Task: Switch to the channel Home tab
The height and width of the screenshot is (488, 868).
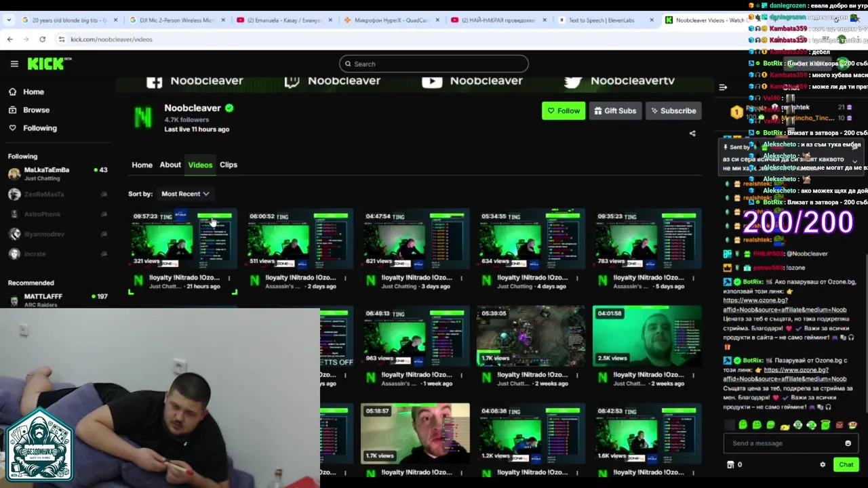Action: pos(142,165)
